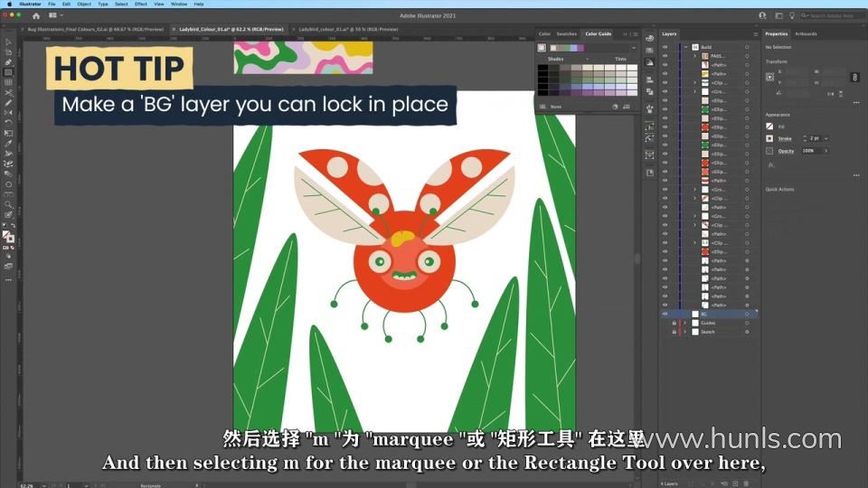Switch to the Color tab
868x488 pixels.
(x=544, y=33)
